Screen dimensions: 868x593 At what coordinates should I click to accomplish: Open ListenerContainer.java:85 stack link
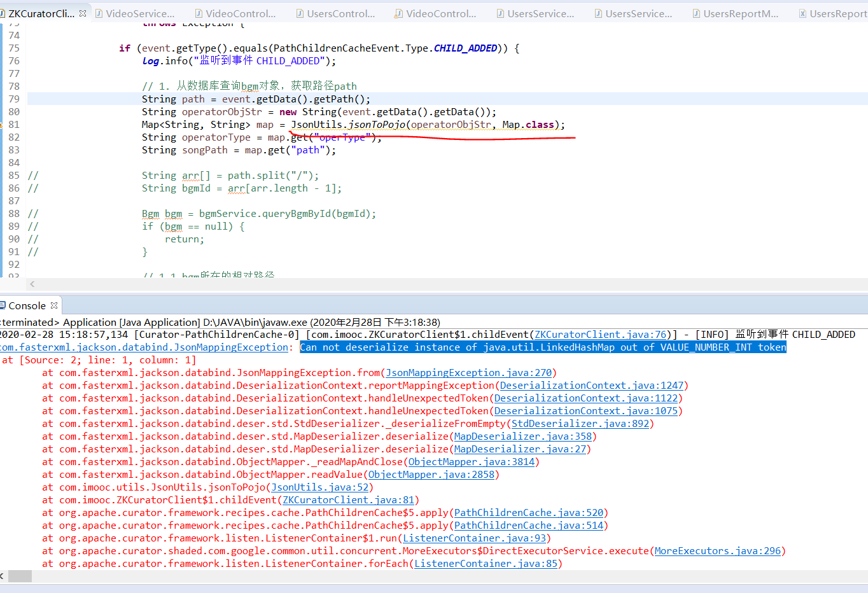[x=486, y=564]
